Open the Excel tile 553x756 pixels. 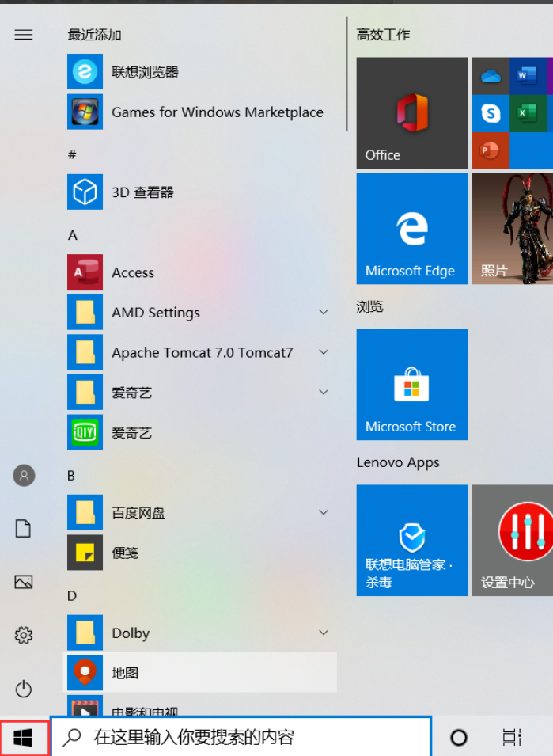tap(528, 113)
